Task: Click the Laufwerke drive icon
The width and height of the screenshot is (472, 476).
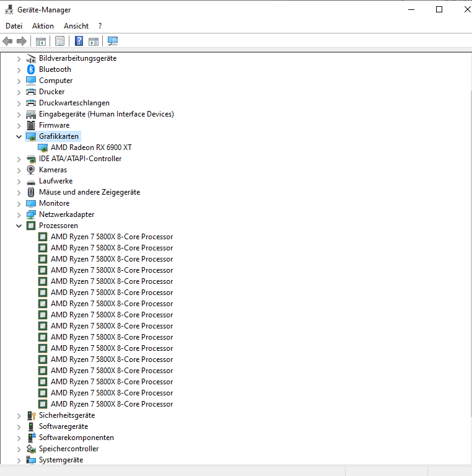Action: pyautogui.click(x=30, y=182)
